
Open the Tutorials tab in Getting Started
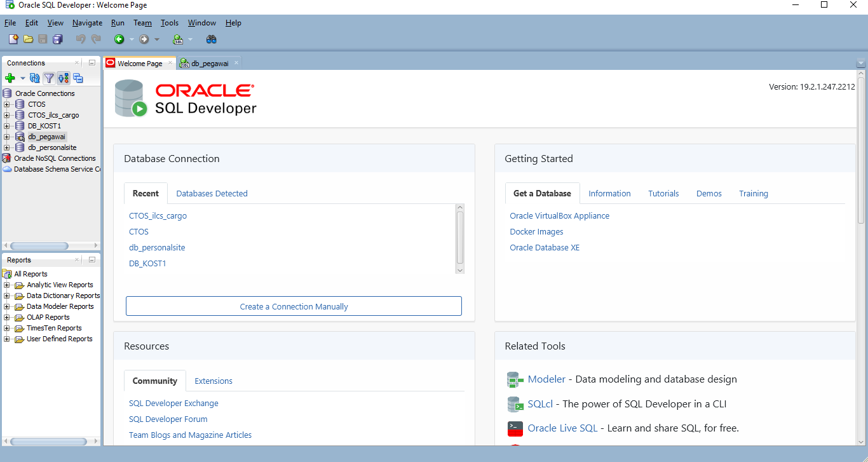(x=663, y=194)
